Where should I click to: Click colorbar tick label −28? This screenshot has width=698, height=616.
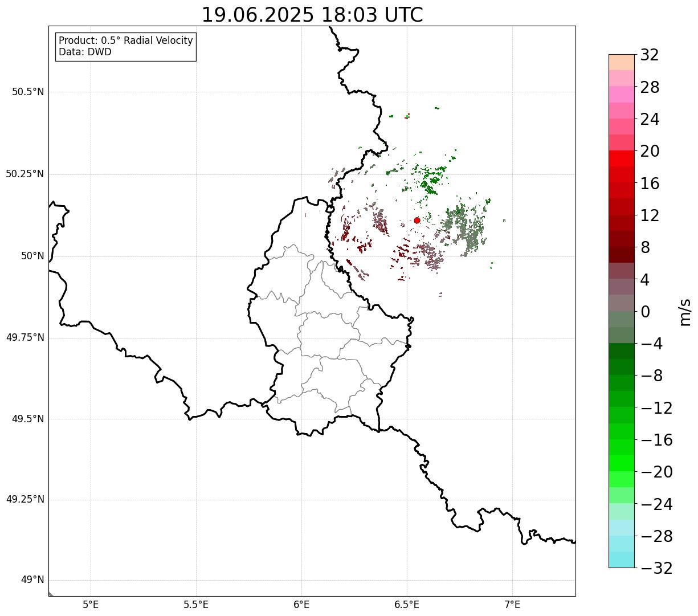pyautogui.click(x=656, y=536)
